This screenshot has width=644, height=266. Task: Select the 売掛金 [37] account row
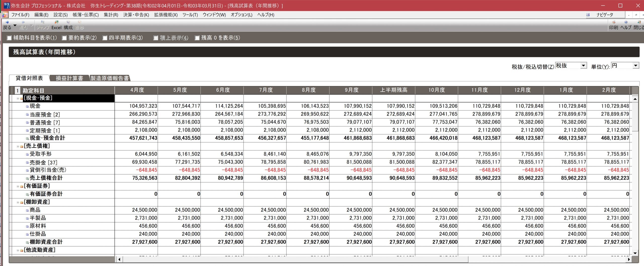[43, 163]
